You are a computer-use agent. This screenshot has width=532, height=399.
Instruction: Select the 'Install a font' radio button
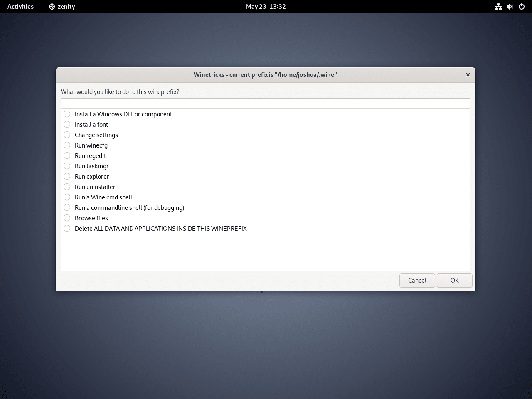pos(67,124)
